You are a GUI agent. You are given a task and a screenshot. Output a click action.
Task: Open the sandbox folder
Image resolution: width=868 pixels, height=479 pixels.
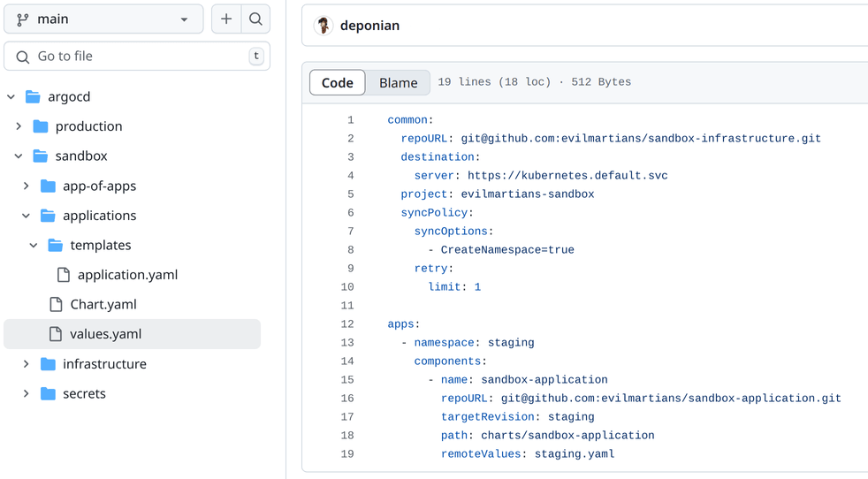click(x=81, y=156)
